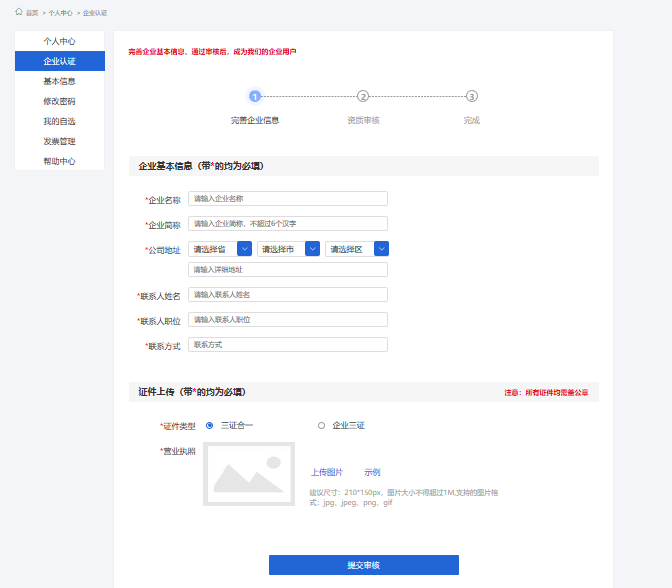
Task: Click step 3 circle for 完成
Action: [x=472, y=96]
